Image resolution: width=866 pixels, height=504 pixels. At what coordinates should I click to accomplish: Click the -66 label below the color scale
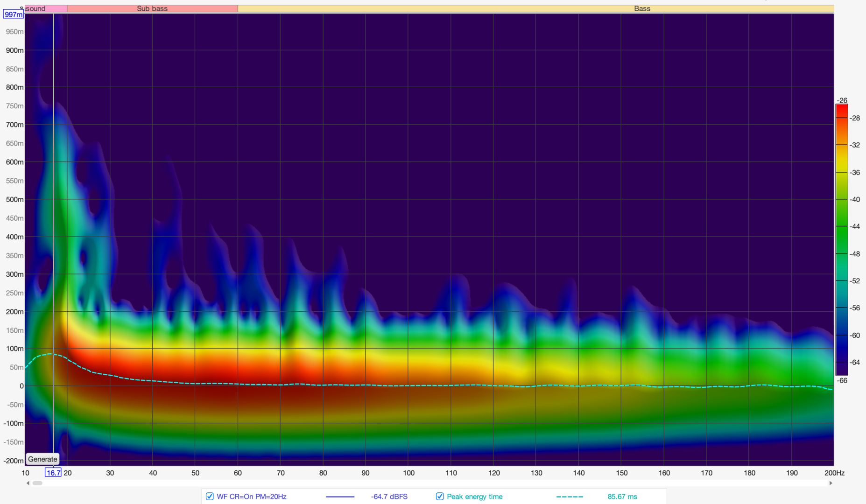click(842, 380)
